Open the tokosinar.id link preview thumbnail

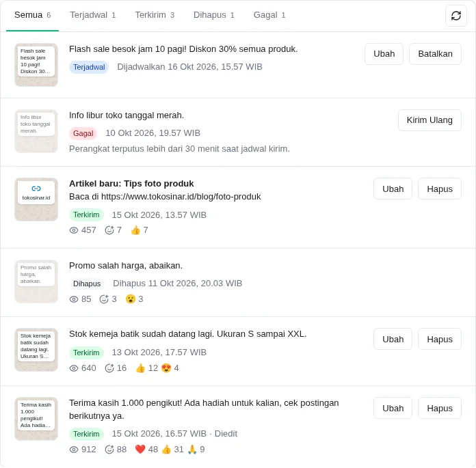(36, 199)
